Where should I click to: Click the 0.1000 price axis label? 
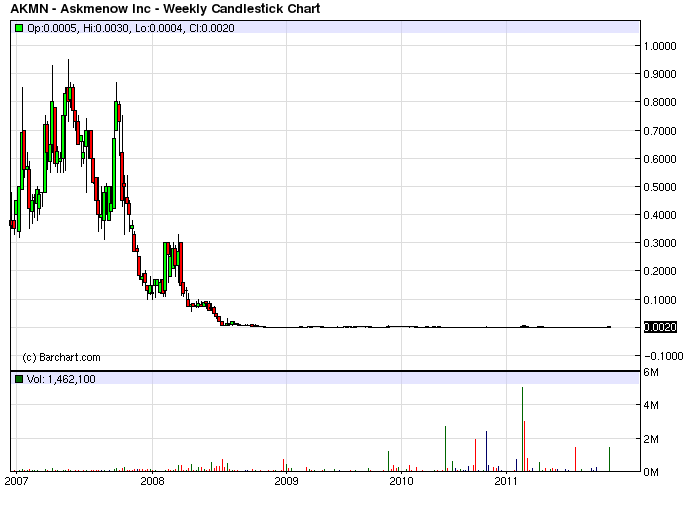tap(660, 300)
